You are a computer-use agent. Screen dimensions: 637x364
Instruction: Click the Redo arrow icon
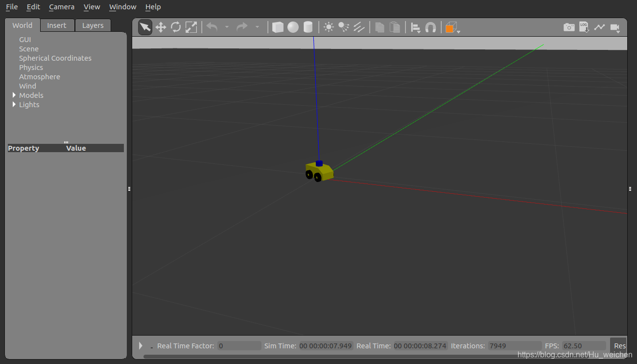coord(242,27)
